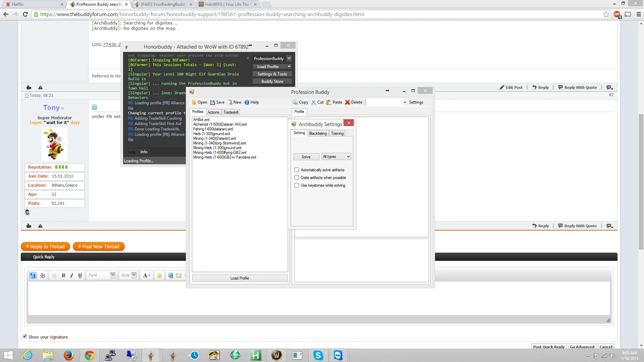Image resolution: width=644 pixels, height=362 pixels.
Task: Open the All types dropdown
Action: point(336,157)
